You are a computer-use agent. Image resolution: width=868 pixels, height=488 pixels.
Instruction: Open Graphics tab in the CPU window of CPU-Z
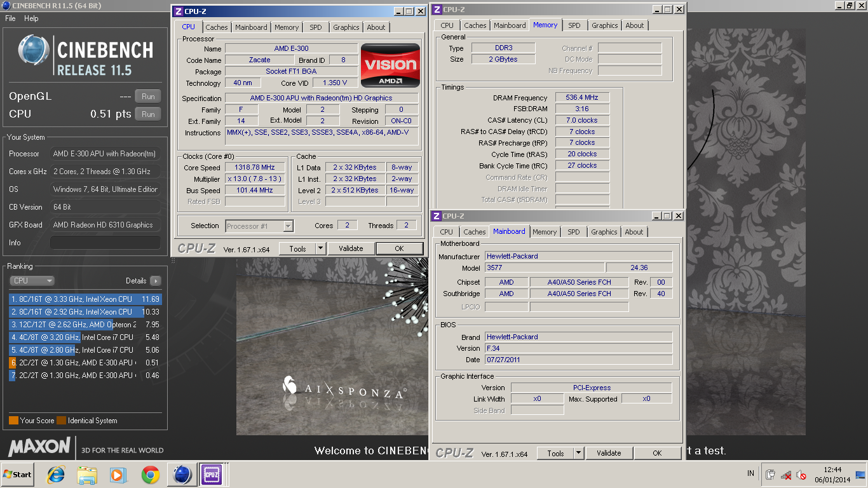346,27
